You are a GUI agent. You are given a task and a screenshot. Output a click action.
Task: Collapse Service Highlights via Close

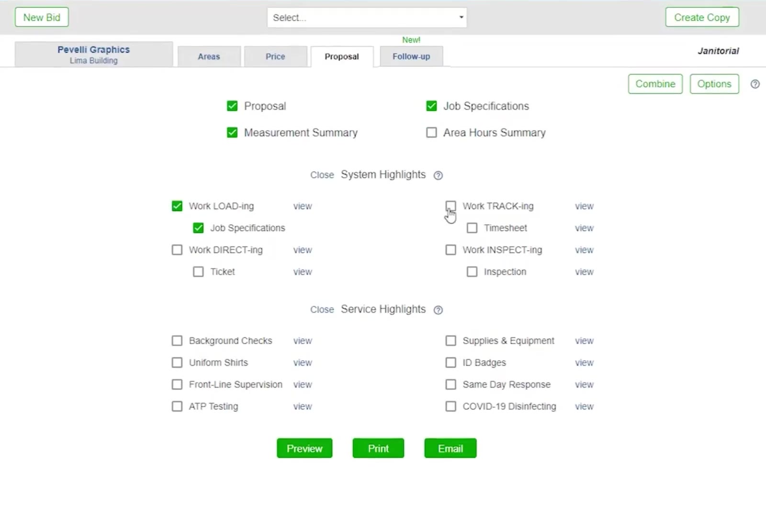[322, 310]
